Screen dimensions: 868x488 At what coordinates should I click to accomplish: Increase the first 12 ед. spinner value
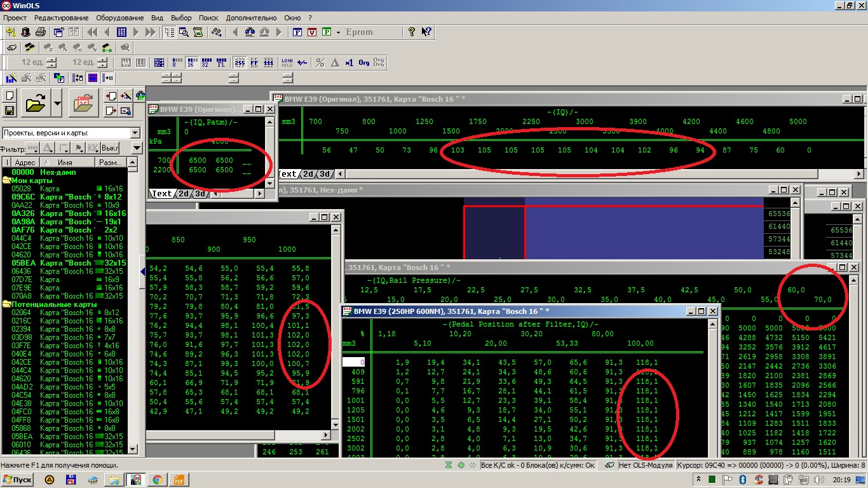pyautogui.click(x=51, y=60)
